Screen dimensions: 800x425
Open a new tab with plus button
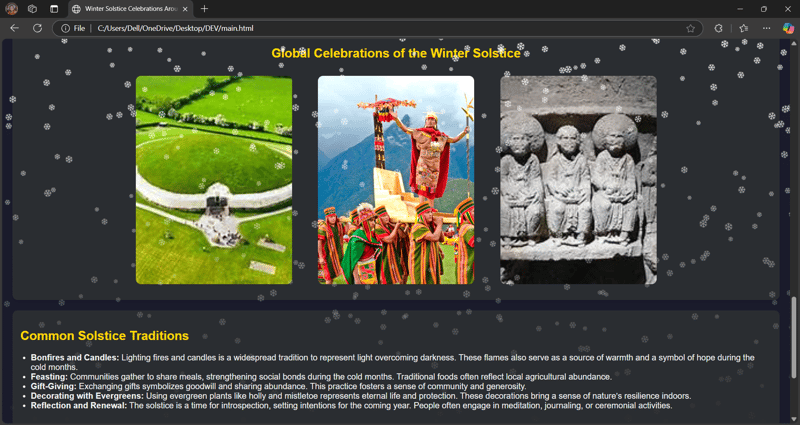(x=204, y=9)
